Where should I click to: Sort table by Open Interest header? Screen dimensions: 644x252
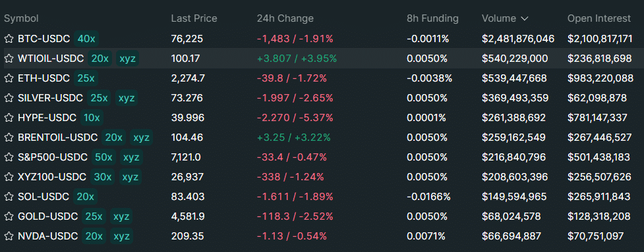599,18
